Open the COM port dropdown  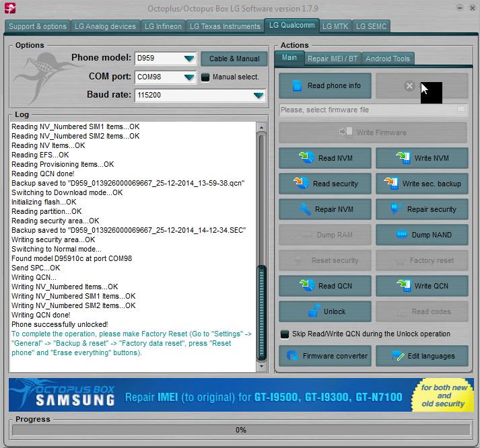[189, 77]
